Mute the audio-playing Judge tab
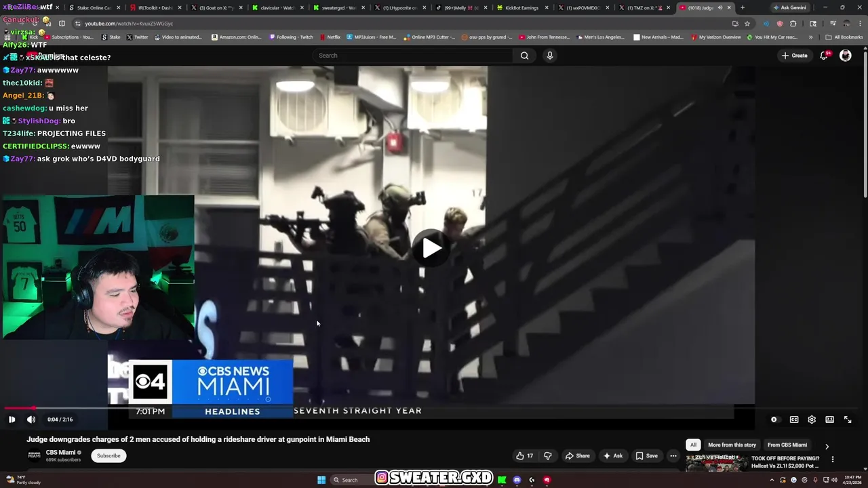This screenshot has width=868, height=488. pos(720,7)
